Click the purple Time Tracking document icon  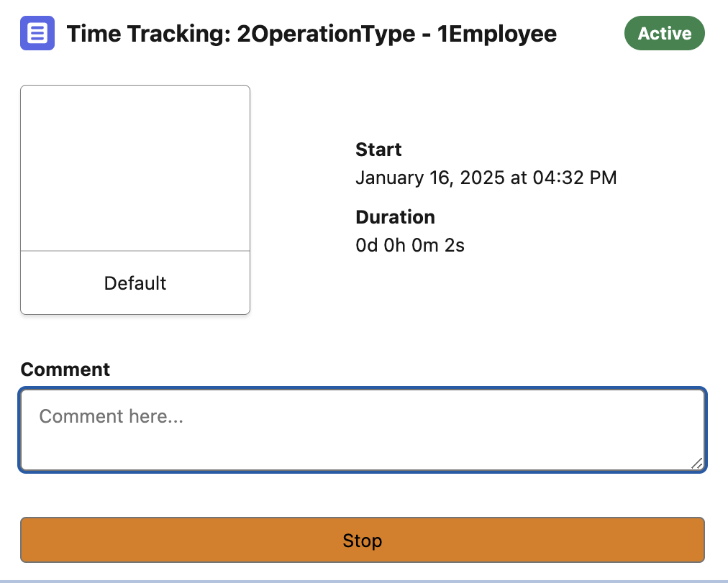[x=37, y=33]
